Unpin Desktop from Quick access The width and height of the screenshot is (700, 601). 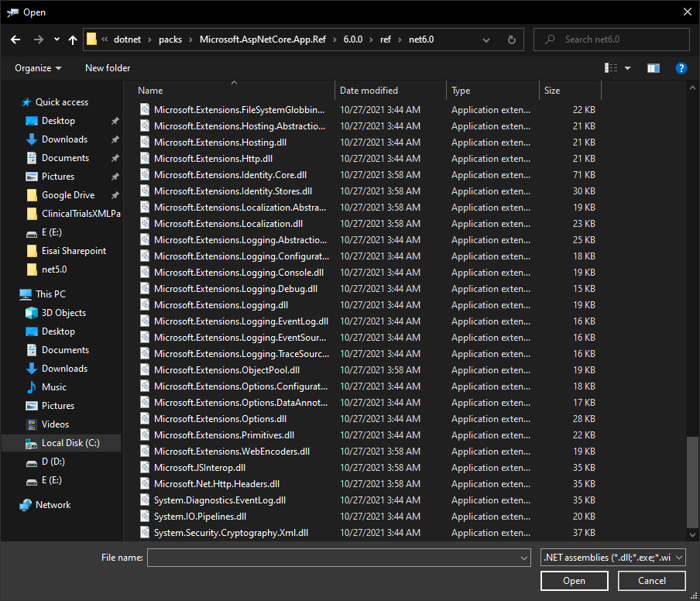click(114, 121)
